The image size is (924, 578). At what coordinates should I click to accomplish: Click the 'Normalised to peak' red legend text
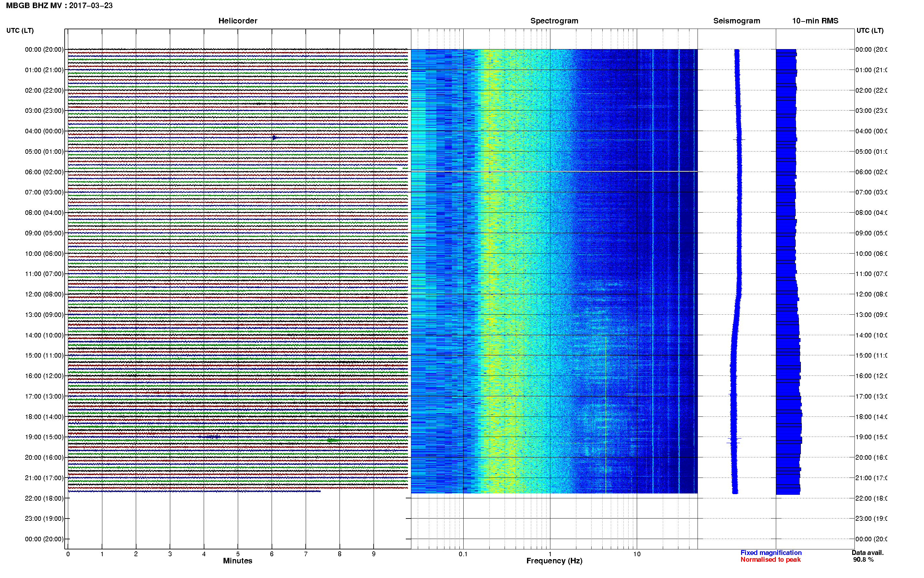pos(770,560)
